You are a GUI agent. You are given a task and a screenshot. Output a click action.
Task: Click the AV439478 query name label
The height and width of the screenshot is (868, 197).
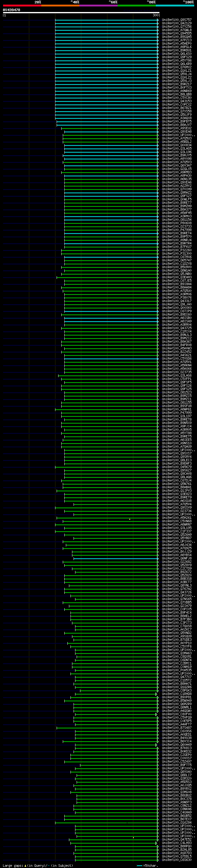coord(11,10)
